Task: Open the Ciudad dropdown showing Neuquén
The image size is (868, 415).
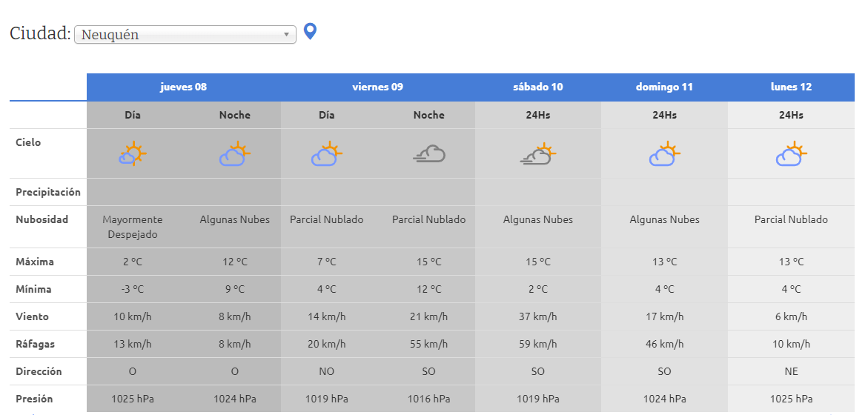Action: click(x=185, y=35)
